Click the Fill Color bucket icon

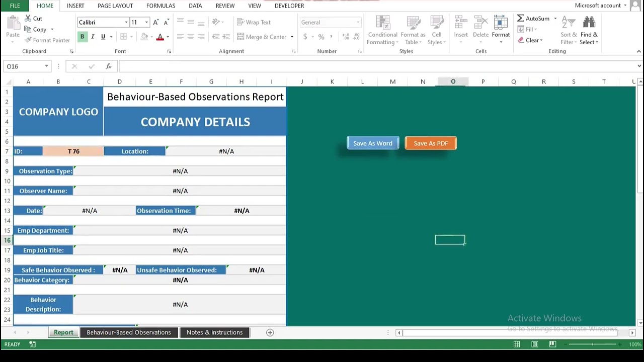[144, 37]
